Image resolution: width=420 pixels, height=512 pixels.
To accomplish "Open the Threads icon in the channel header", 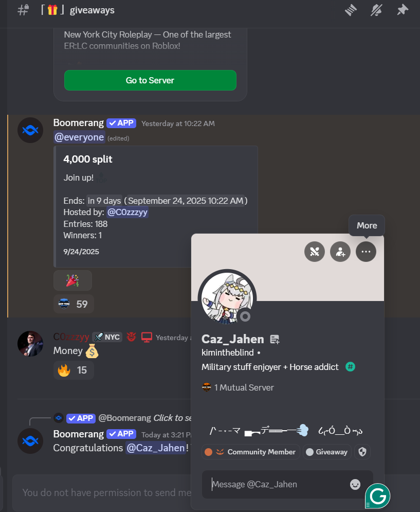I will pyautogui.click(x=351, y=10).
